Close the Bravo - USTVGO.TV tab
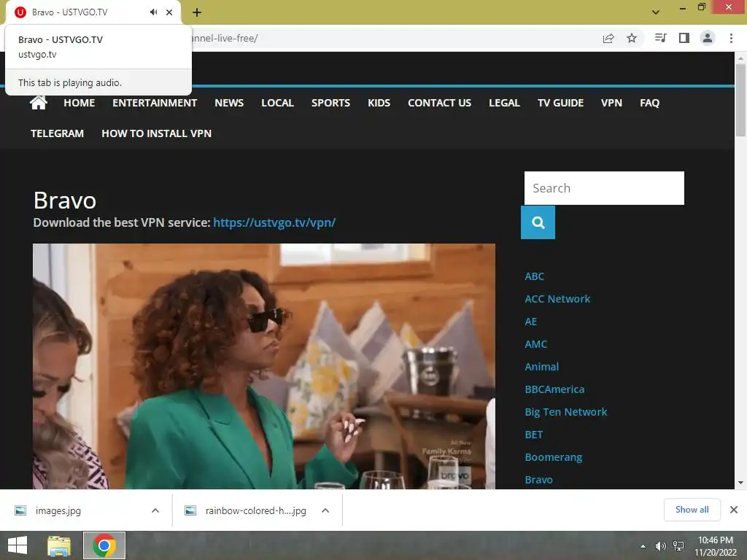The image size is (747, 560). [x=169, y=12]
